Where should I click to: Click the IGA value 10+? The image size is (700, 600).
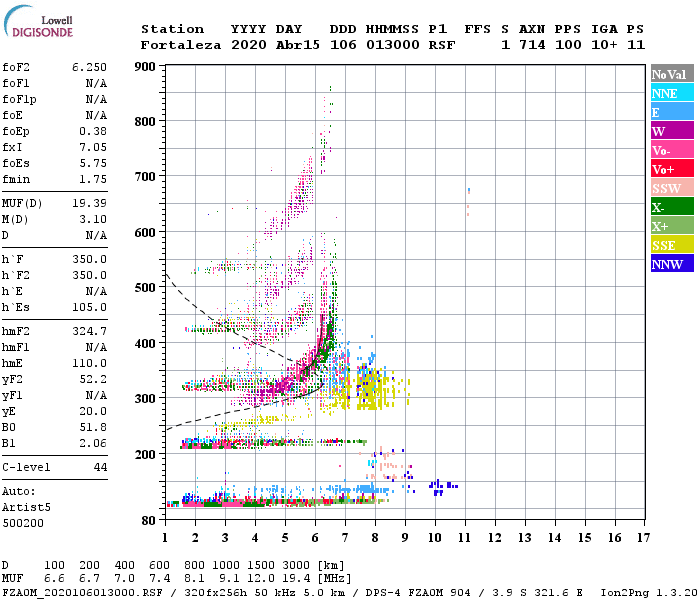[604, 45]
